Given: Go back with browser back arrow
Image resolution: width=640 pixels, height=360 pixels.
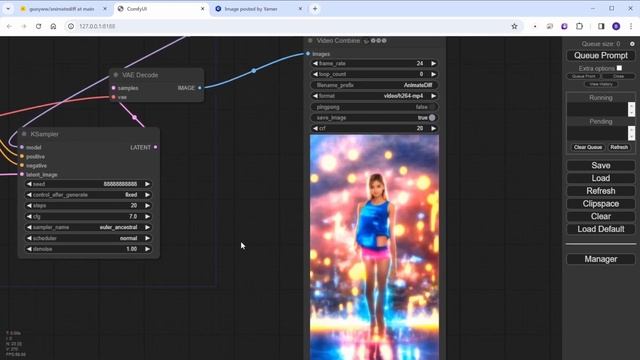Looking at the screenshot, I should (9, 26).
